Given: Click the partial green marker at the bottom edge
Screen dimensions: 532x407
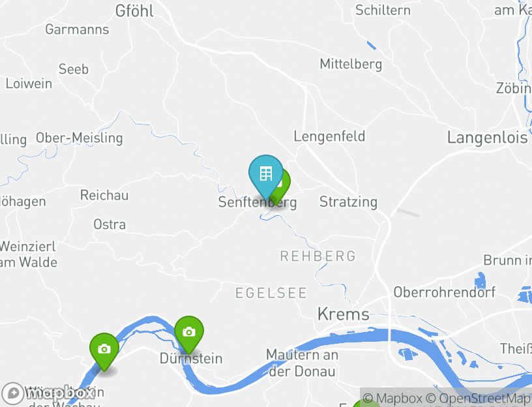Looking at the screenshot, I should (x=366, y=403).
